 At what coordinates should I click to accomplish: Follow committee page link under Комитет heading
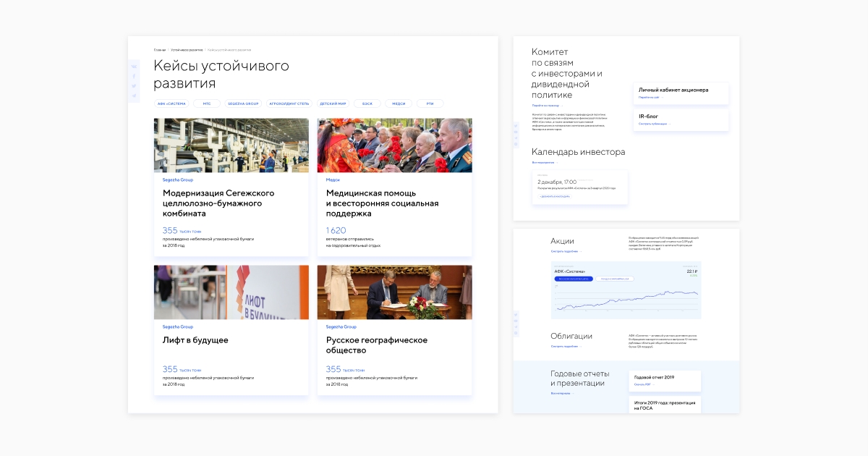(x=546, y=106)
